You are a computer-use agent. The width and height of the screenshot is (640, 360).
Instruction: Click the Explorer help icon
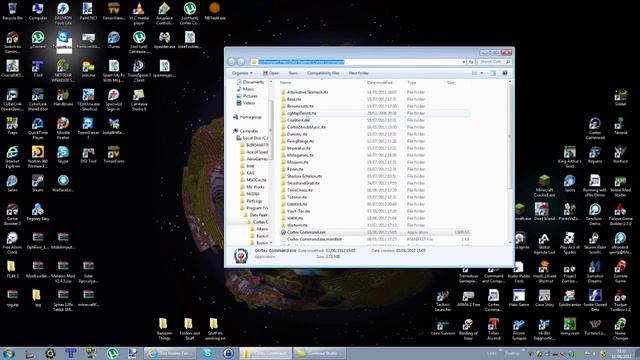coord(505,73)
